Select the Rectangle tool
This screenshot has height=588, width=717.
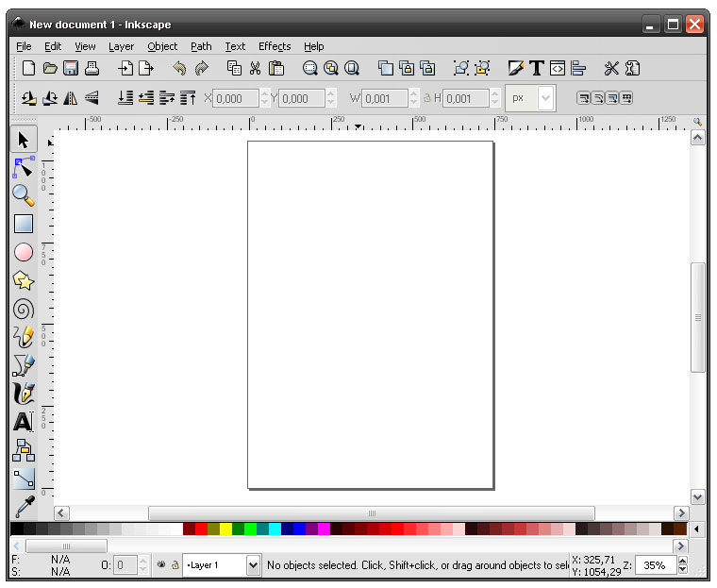click(x=24, y=224)
